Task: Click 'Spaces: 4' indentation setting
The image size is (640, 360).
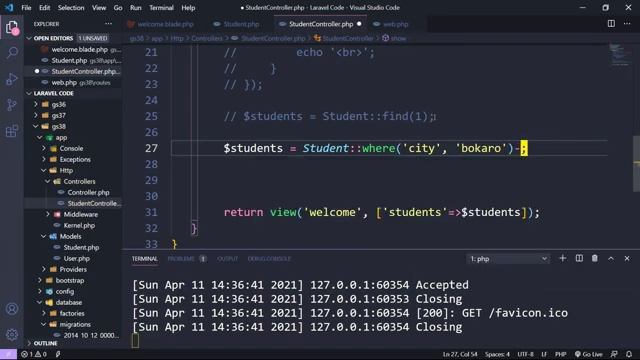Action: click(497, 354)
